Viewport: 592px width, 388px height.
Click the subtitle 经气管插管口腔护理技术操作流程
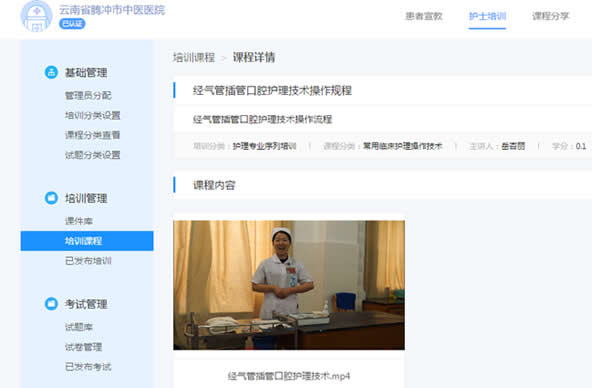click(x=262, y=119)
